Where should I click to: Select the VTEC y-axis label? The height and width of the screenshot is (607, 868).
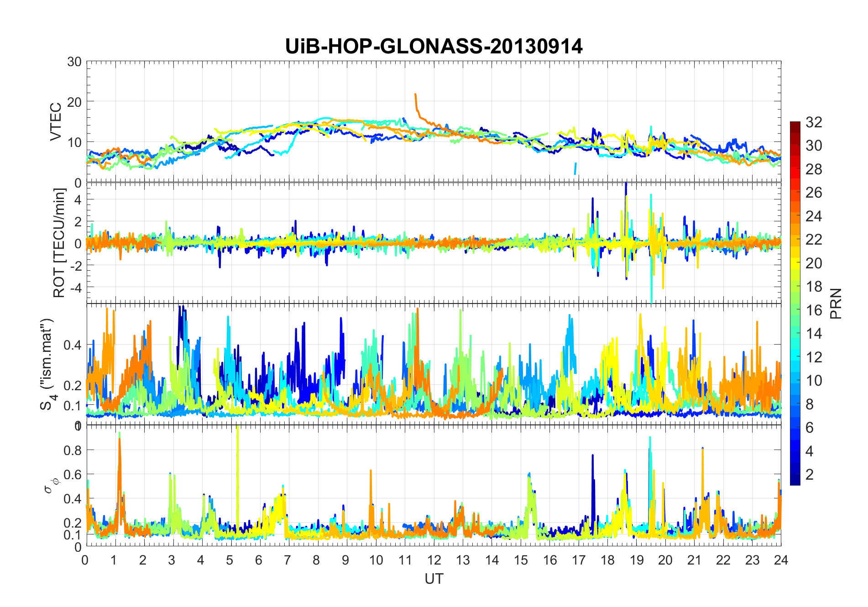[x=56, y=122]
